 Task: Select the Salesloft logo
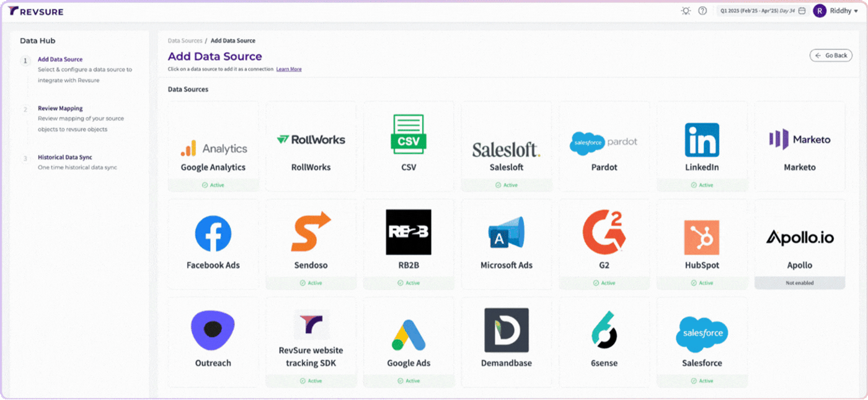[507, 149]
